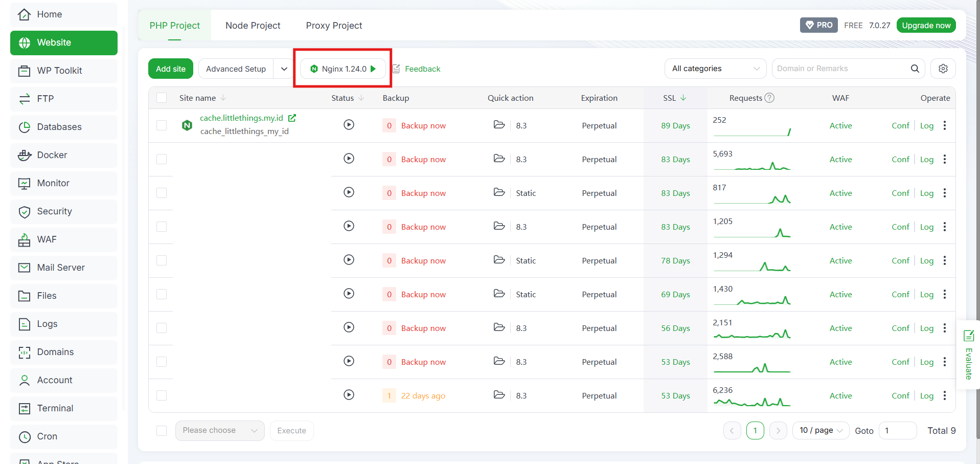
Task: Open the All categories dropdown
Action: (x=715, y=69)
